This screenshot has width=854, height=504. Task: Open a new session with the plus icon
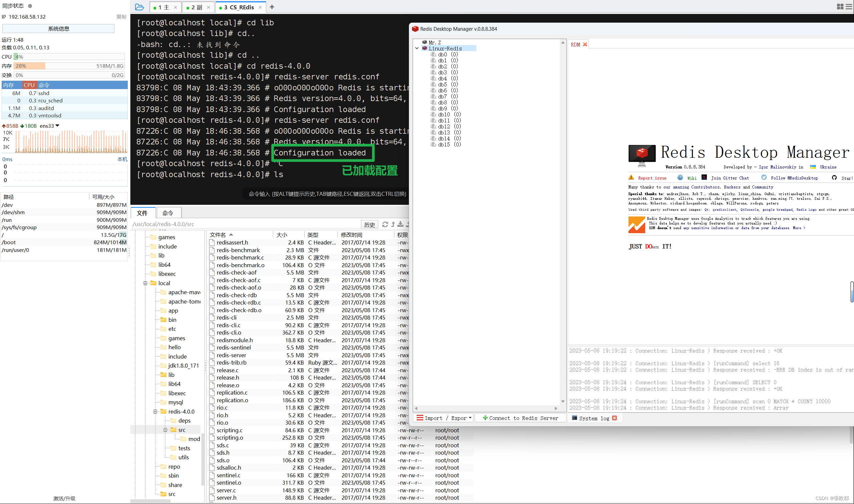click(272, 7)
